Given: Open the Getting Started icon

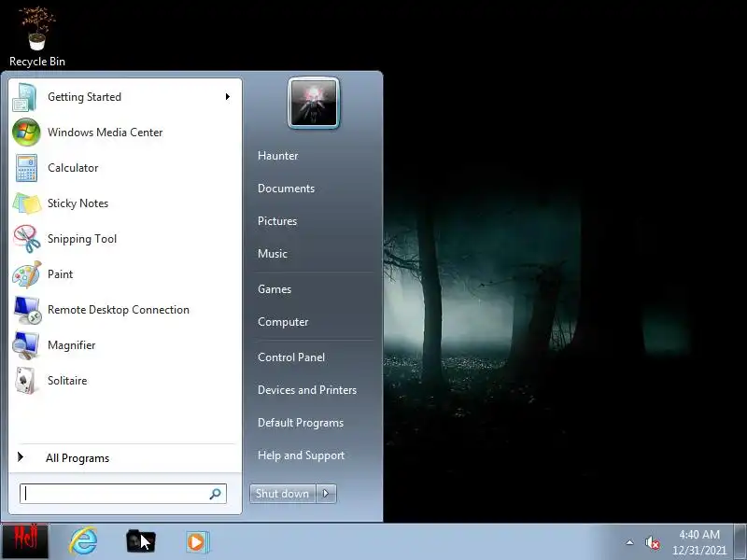Looking at the screenshot, I should (x=25, y=97).
